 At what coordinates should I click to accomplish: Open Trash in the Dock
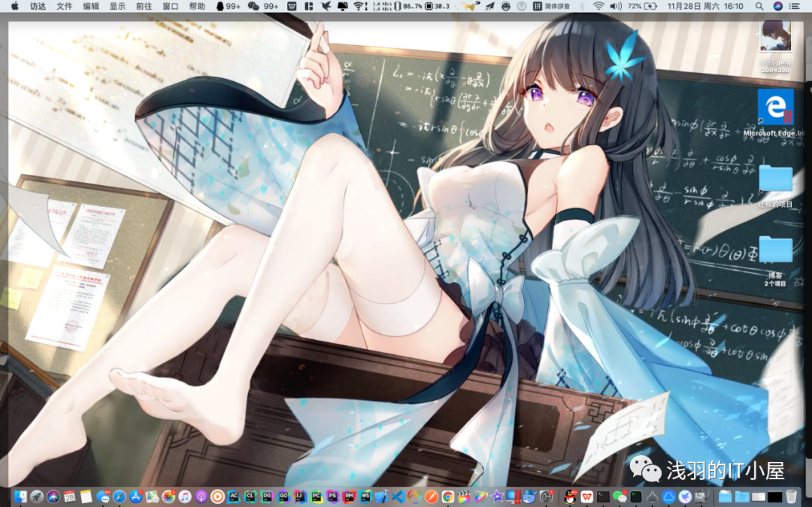(791, 496)
